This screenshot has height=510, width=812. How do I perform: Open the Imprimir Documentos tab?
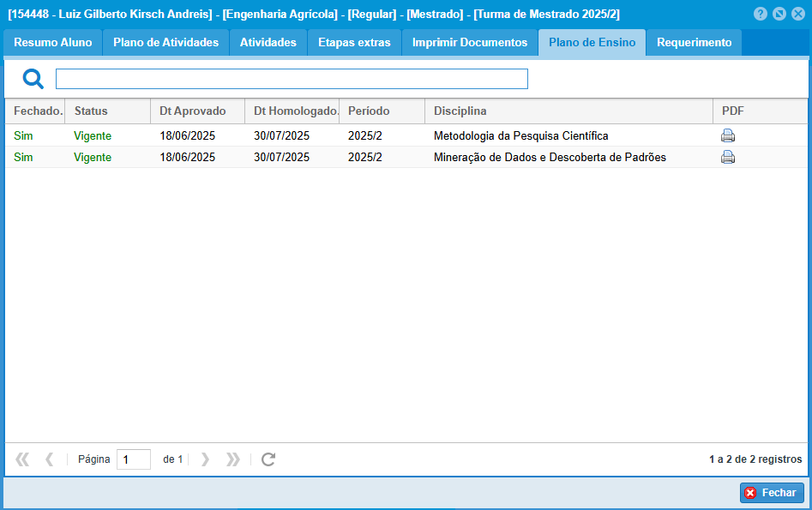[x=470, y=43]
